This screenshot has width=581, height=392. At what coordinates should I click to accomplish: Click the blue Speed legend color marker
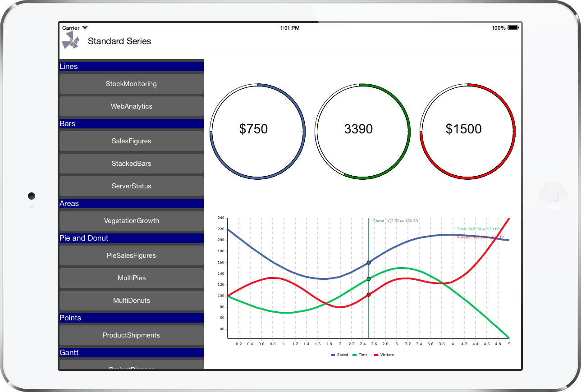(x=333, y=355)
